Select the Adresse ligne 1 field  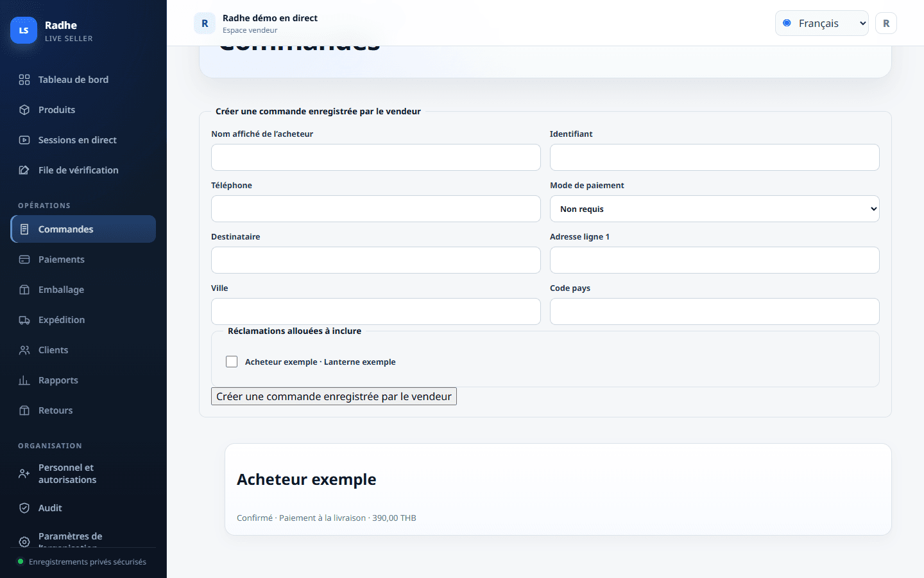pos(714,260)
